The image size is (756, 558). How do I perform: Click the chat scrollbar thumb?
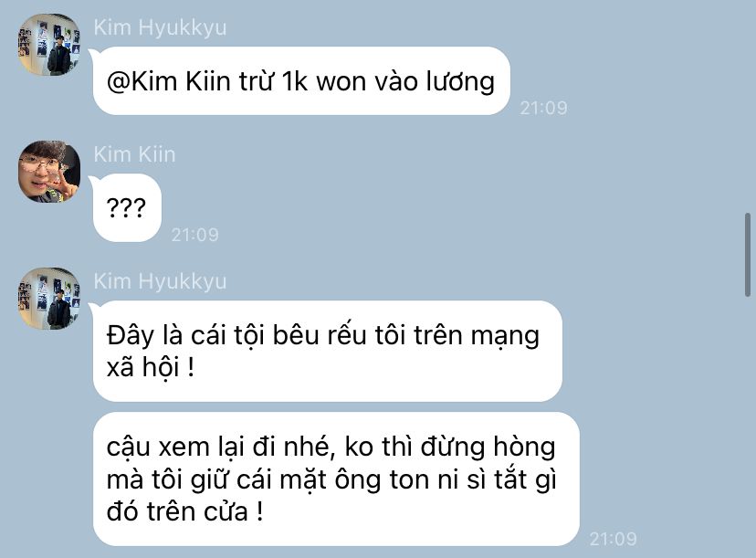[747, 255]
